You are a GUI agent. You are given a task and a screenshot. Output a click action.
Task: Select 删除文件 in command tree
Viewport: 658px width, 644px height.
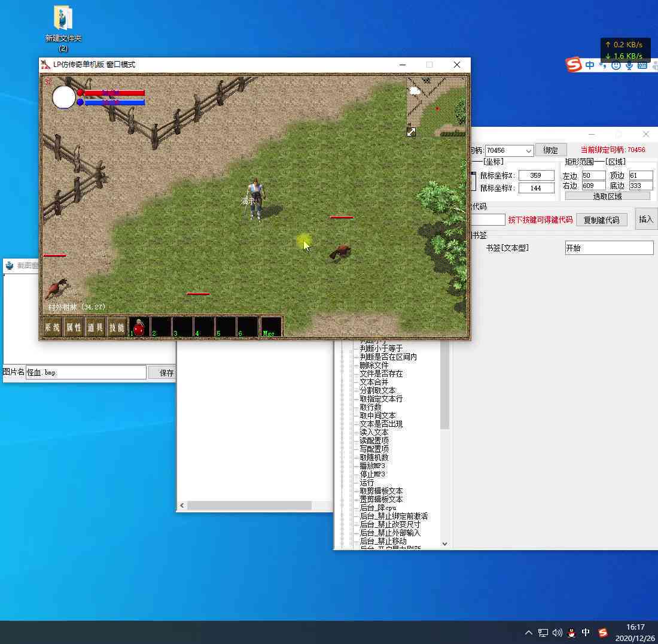[374, 365]
